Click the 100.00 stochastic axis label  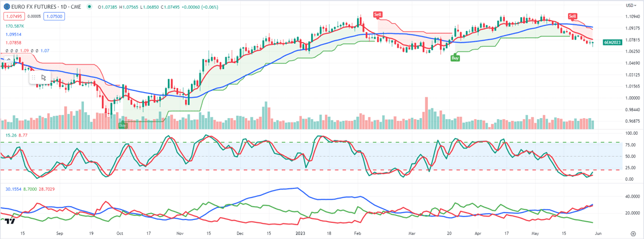click(631, 134)
